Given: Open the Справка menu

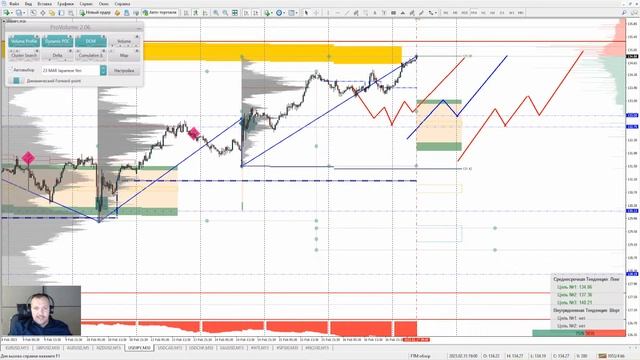Looking at the screenshot, I should (x=122, y=4).
